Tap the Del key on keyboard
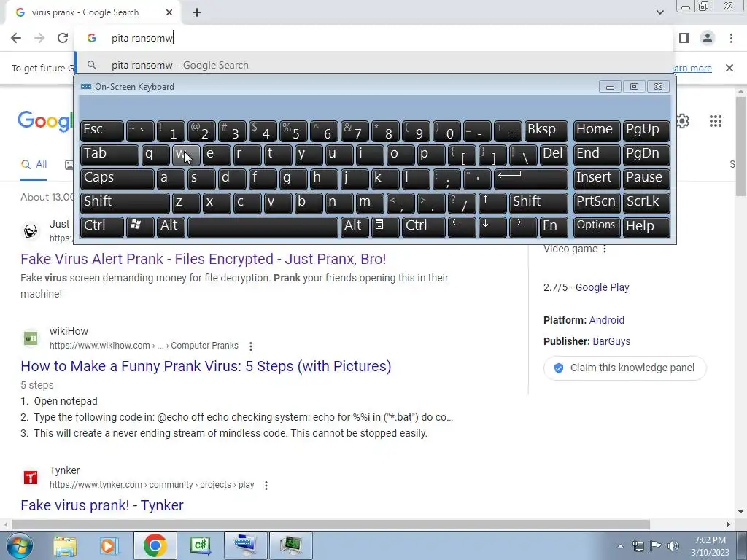The height and width of the screenshot is (560, 747). (x=554, y=155)
